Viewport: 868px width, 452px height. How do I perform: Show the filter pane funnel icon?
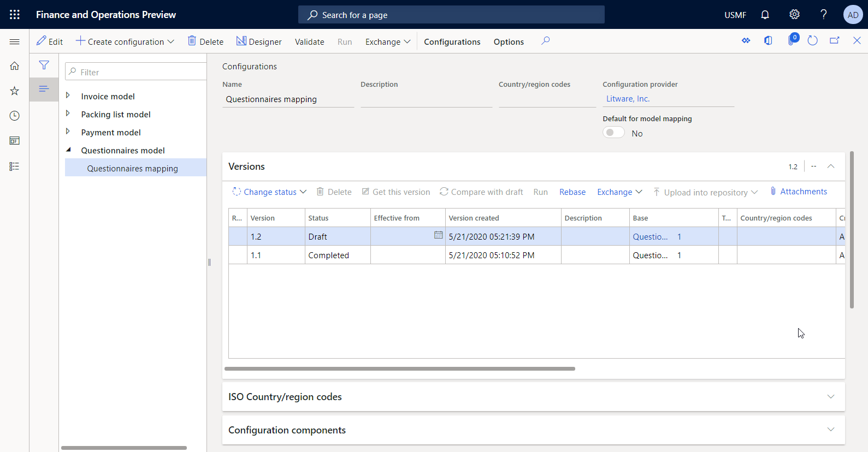(44, 66)
